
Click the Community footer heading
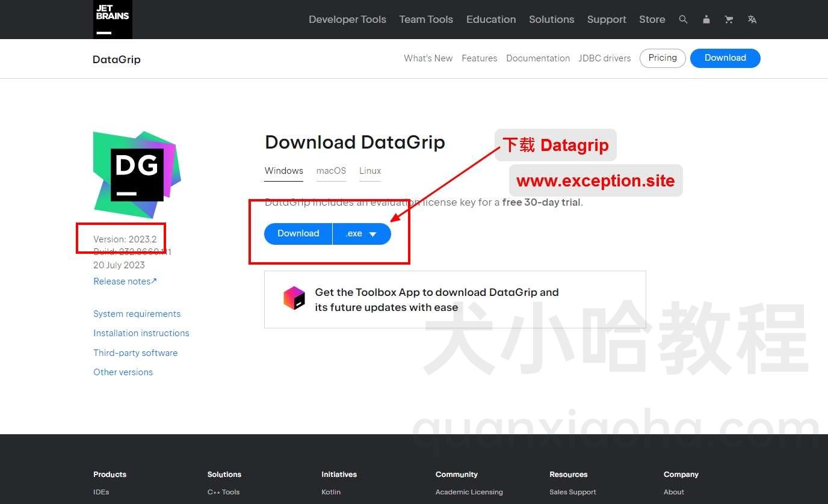point(457,475)
